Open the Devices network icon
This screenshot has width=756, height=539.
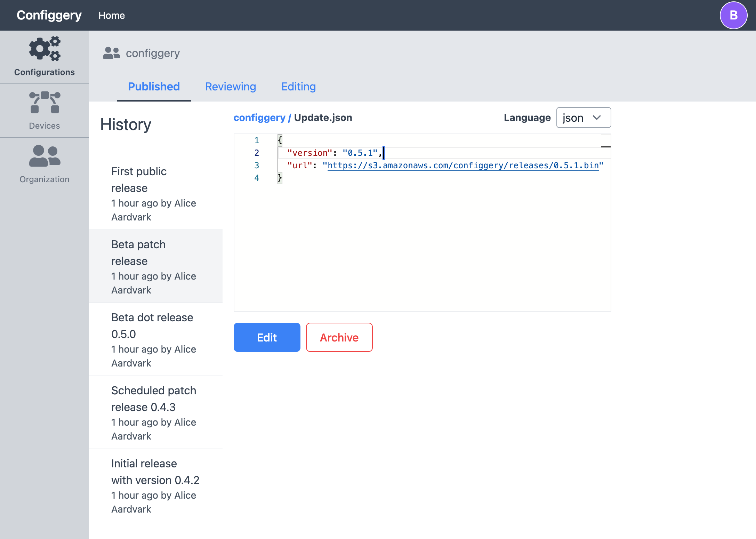pyautogui.click(x=45, y=103)
